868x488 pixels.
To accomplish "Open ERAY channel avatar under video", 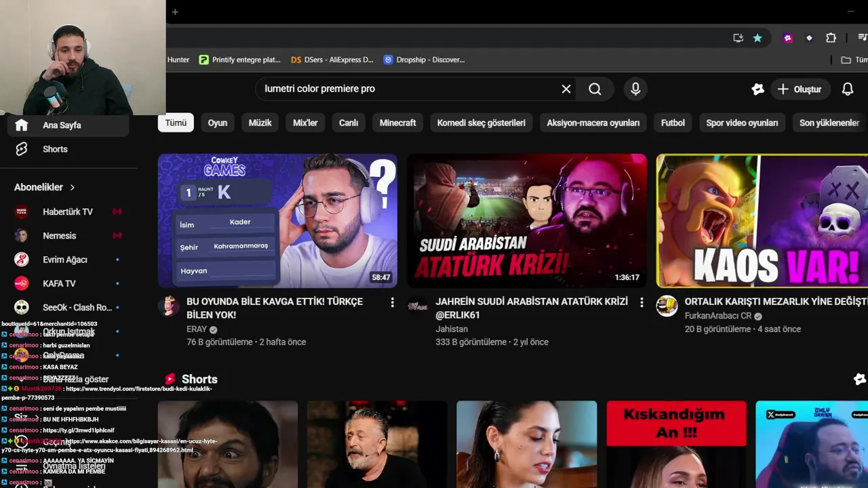I will 169,306.
